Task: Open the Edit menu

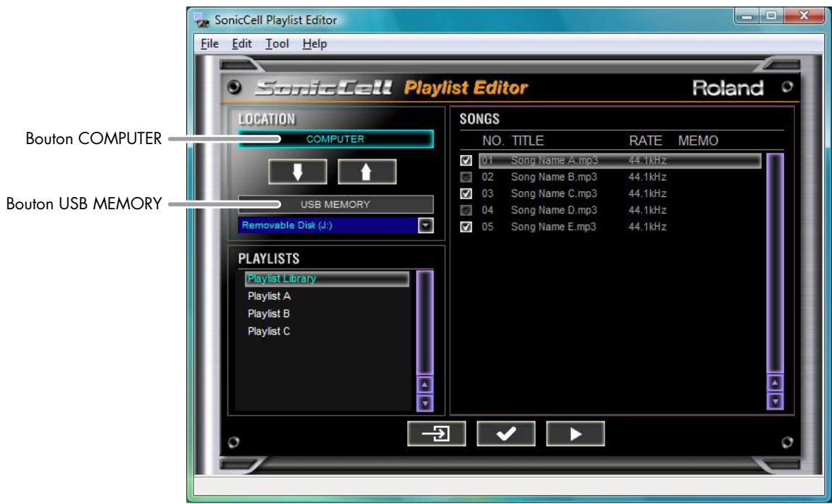Action: click(x=242, y=43)
